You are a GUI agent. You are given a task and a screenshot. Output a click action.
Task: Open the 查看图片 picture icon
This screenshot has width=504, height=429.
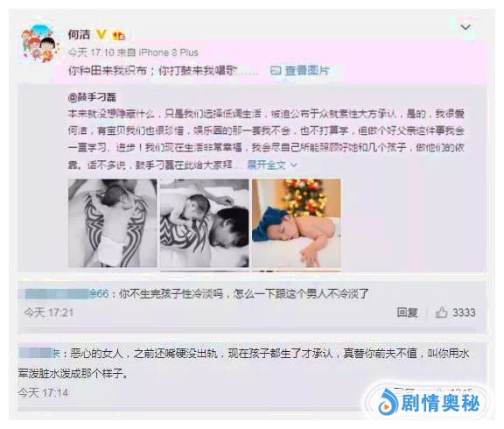click(x=276, y=70)
